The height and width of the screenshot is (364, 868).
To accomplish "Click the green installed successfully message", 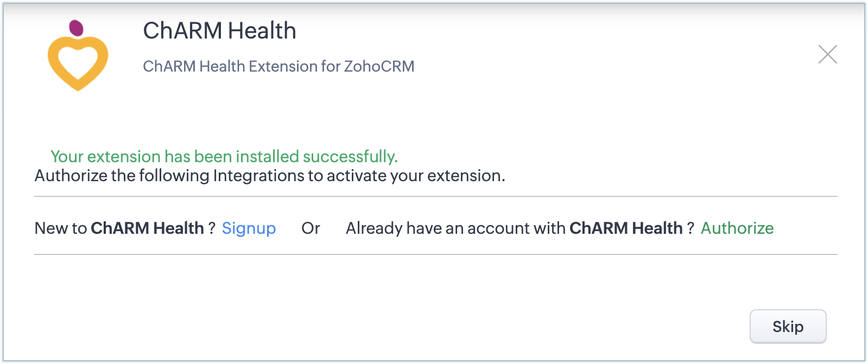I will 224,157.
